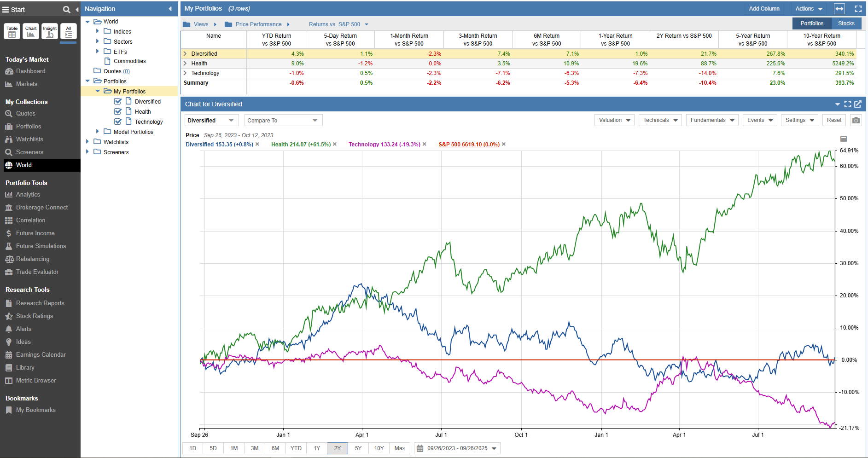The image size is (868, 458).
Task: Switch to the Stocks tab
Action: point(846,23)
